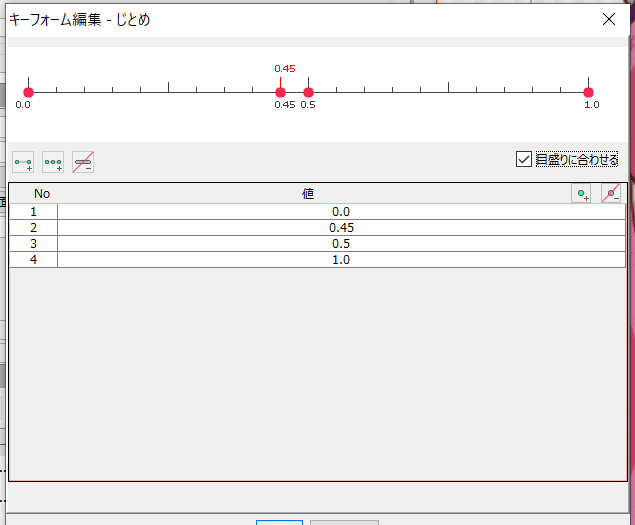Select the key point at 0.0 on slider
Viewport: 635px width, 525px height.
(28, 92)
